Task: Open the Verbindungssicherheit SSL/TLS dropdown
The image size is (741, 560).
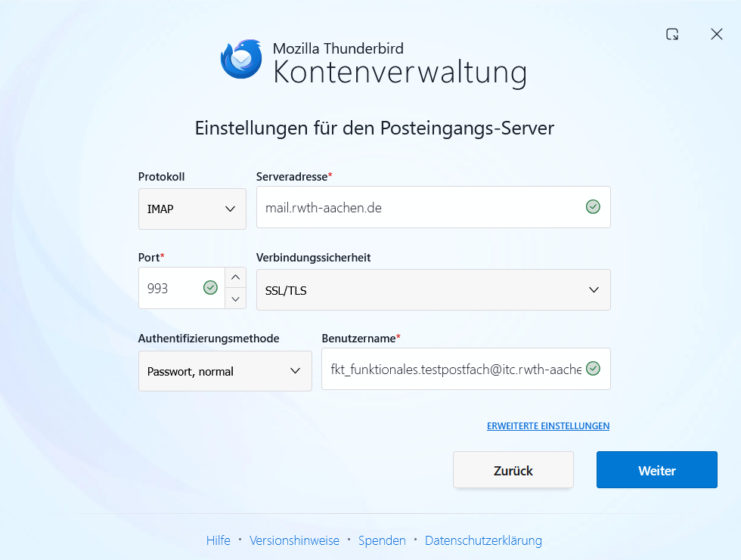Action: pos(433,290)
